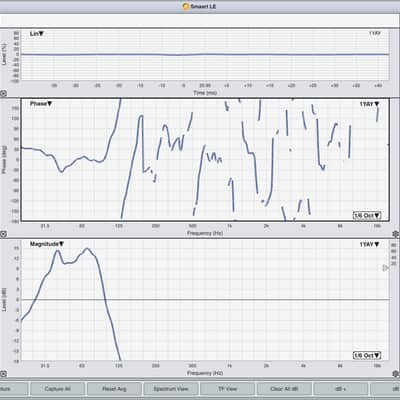Open the Phase graph type dropdown
Viewport: 400px width, 400px height.
coord(41,104)
